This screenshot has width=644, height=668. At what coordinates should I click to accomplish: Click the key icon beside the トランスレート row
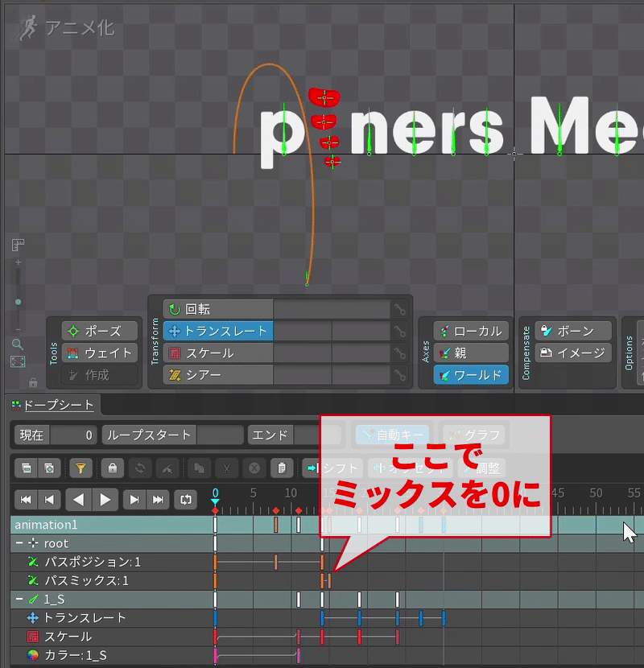400,331
